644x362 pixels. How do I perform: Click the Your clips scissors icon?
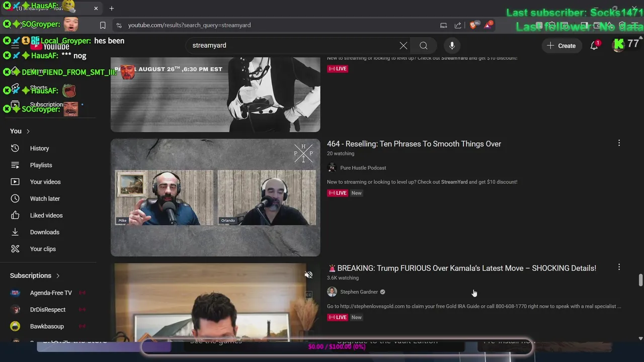(15, 249)
